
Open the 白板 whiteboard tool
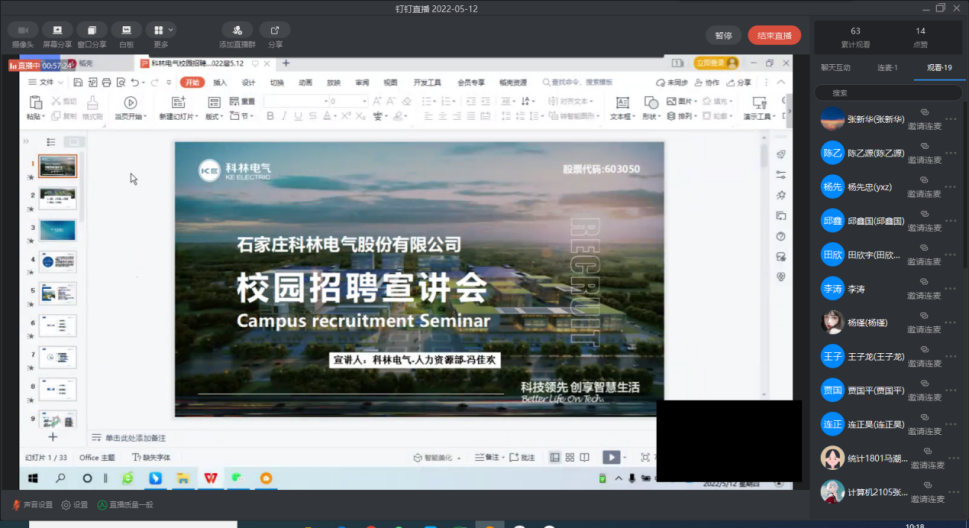(x=126, y=31)
